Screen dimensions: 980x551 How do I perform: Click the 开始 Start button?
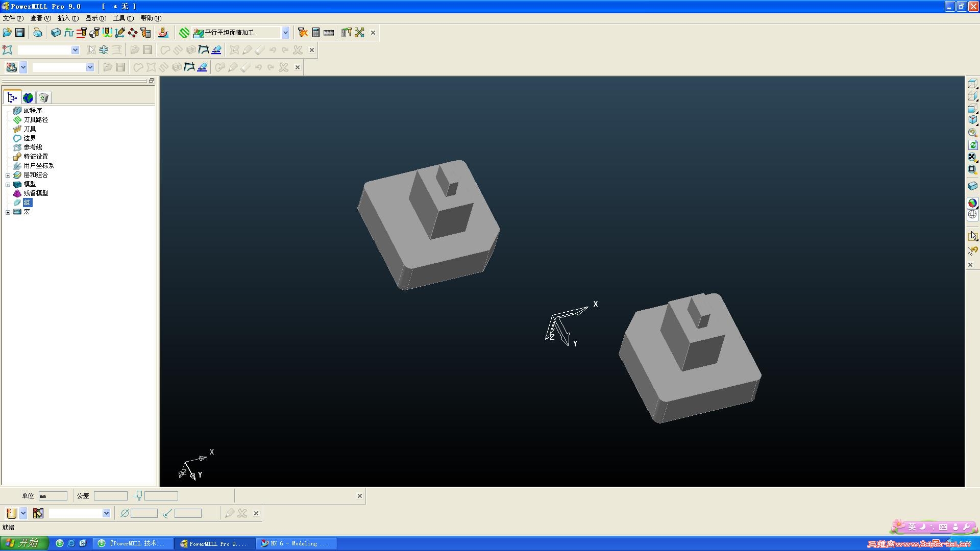[24, 543]
